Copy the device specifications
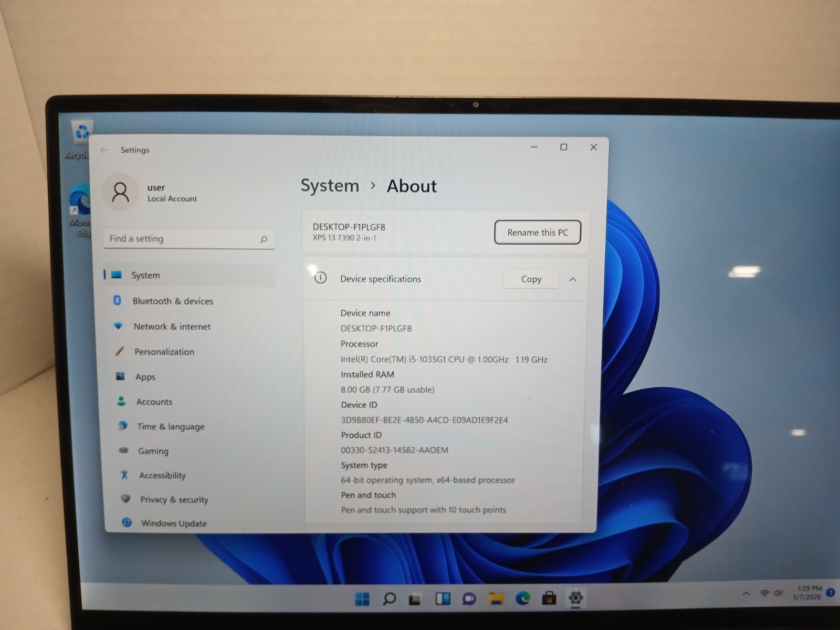 531,279
